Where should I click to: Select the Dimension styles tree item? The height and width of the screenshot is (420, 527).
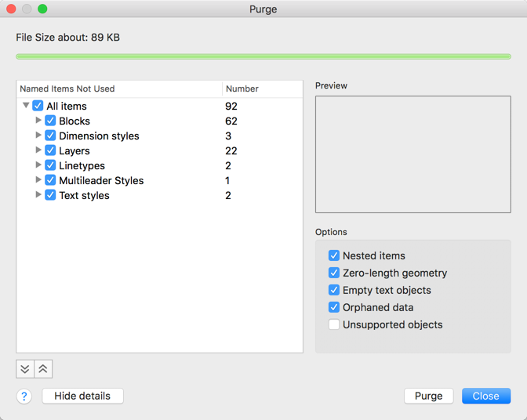pos(99,136)
